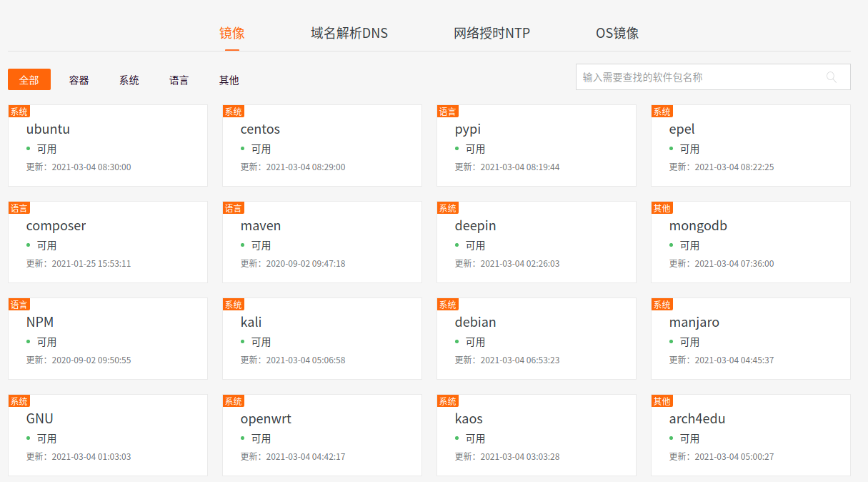Click the 语言 tag on pypi card
This screenshot has height=482, width=868.
(x=448, y=112)
